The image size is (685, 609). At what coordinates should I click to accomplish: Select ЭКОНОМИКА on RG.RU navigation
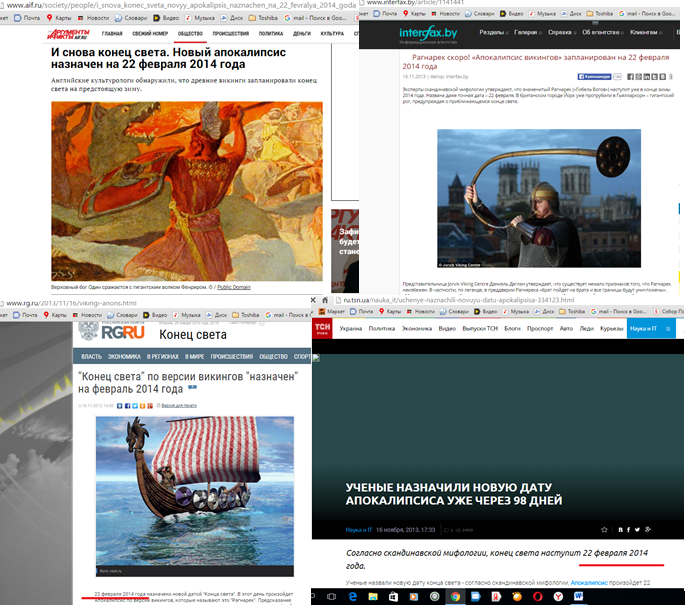[x=125, y=356]
